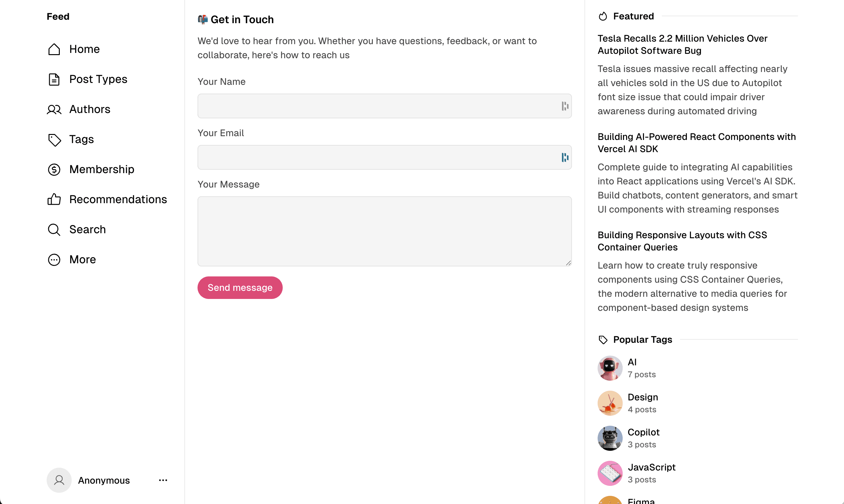Image resolution: width=844 pixels, height=504 pixels.
Task: Select the Home icon in the sidebar
Action: [54, 49]
